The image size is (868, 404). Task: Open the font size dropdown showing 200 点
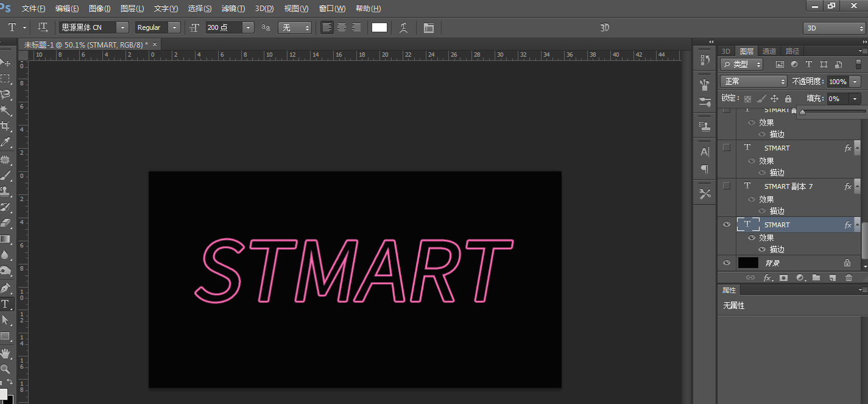pyautogui.click(x=247, y=27)
